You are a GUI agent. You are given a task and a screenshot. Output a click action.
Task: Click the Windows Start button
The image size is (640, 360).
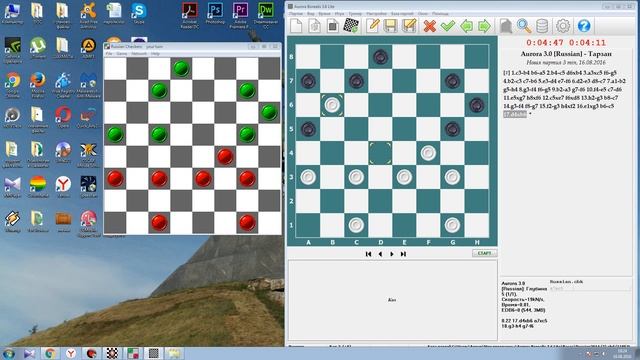point(9,353)
